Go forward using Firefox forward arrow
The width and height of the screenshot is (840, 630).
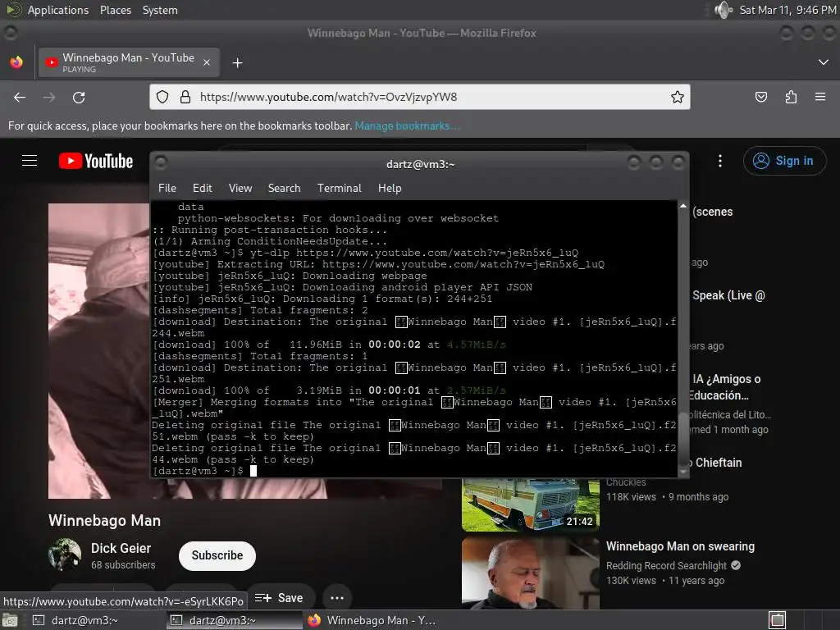click(x=49, y=97)
